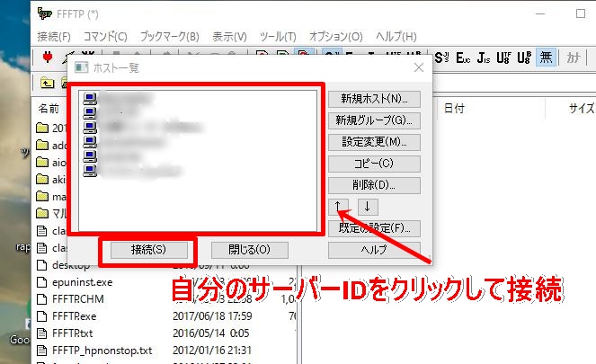Click the file icon next to FFFTP.exe
Screen dimensions: 596x364
[x=42, y=316]
